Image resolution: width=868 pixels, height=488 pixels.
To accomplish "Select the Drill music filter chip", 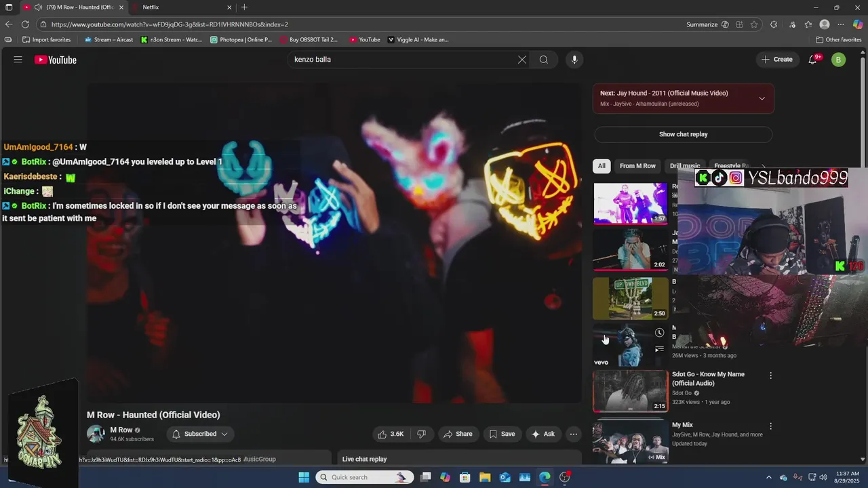I will tap(685, 166).
